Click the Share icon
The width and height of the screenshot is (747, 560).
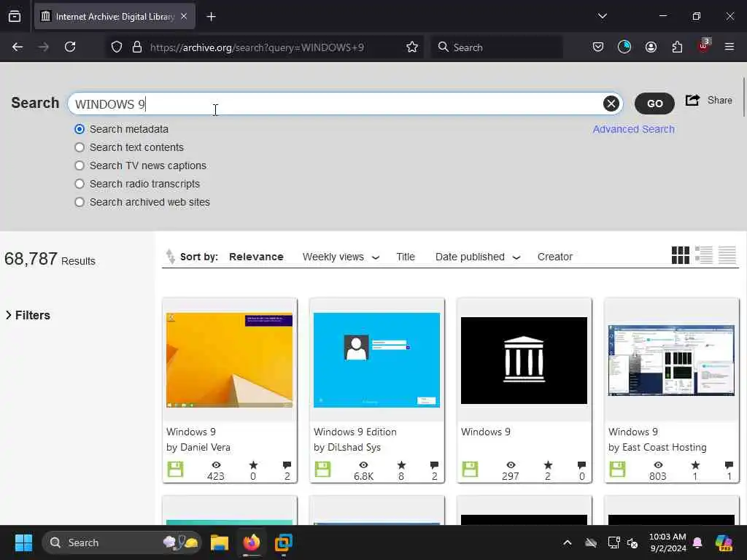(x=693, y=100)
